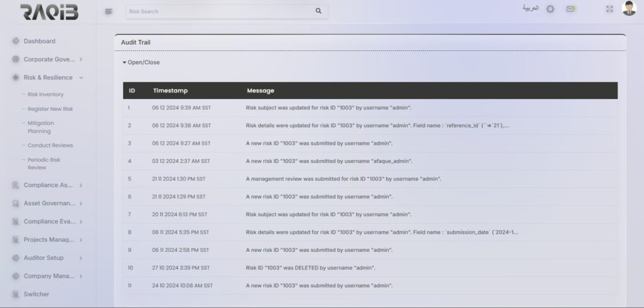Switch language to Arabic
This screenshot has height=308, width=644.
[x=530, y=9]
